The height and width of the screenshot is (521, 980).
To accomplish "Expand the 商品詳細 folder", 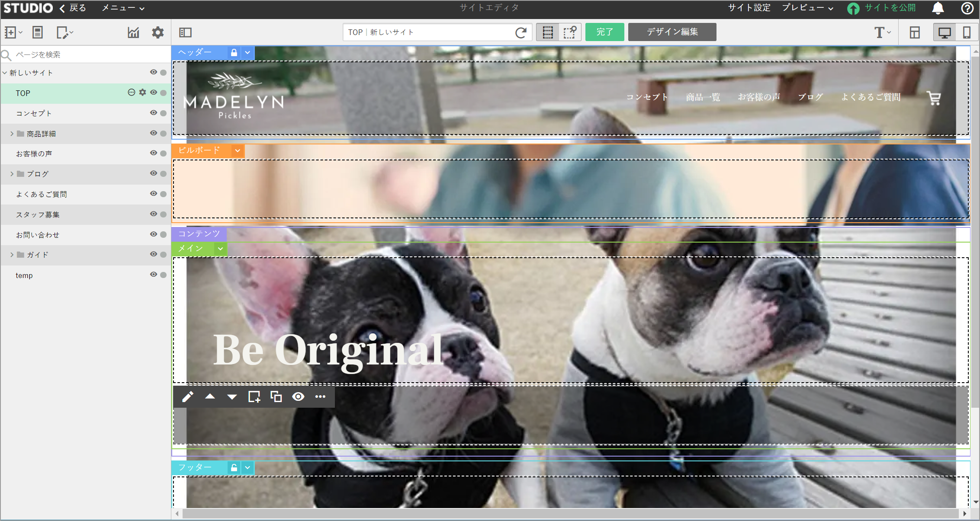I will coord(12,134).
